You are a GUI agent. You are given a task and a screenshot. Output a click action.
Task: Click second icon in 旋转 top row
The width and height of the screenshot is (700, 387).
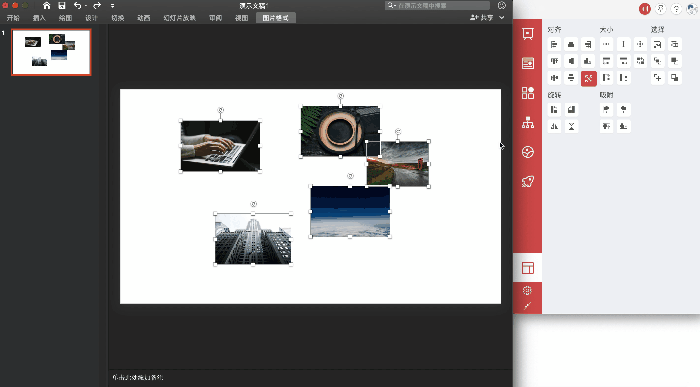571,110
